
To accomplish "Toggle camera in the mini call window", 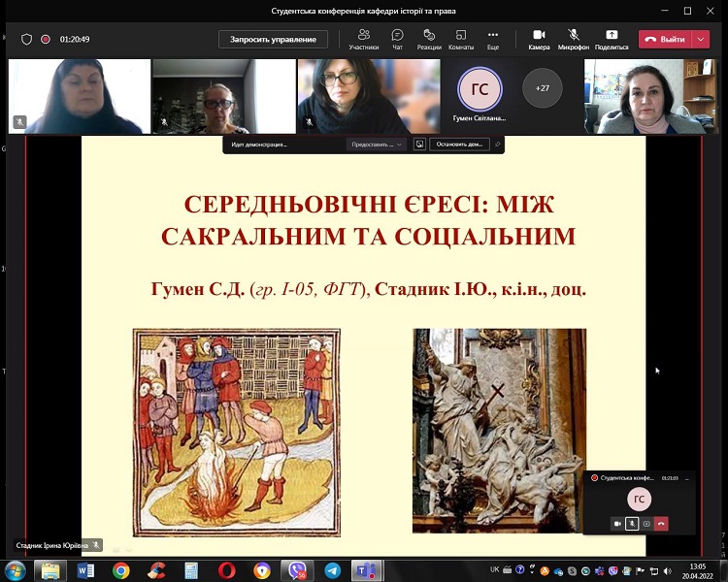I will click(x=617, y=524).
